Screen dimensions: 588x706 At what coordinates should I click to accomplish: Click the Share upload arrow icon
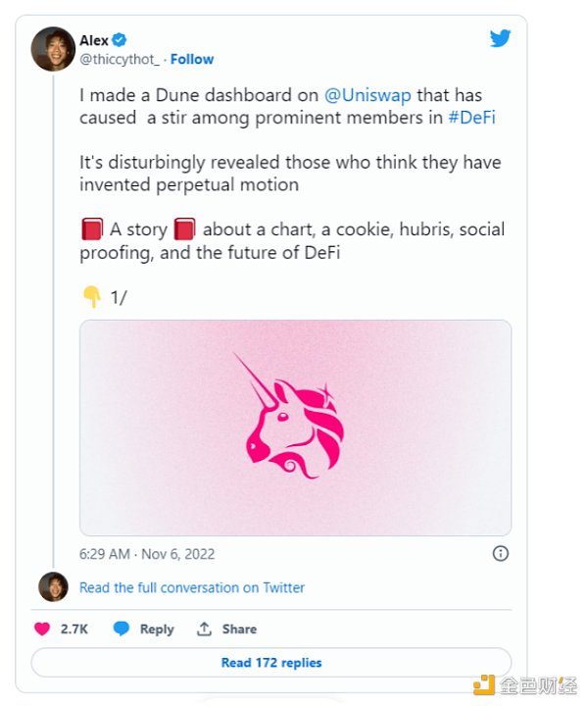pos(204,629)
